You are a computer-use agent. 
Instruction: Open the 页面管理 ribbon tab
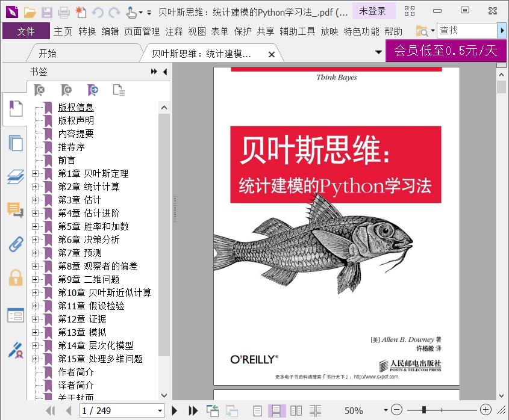(x=142, y=31)
